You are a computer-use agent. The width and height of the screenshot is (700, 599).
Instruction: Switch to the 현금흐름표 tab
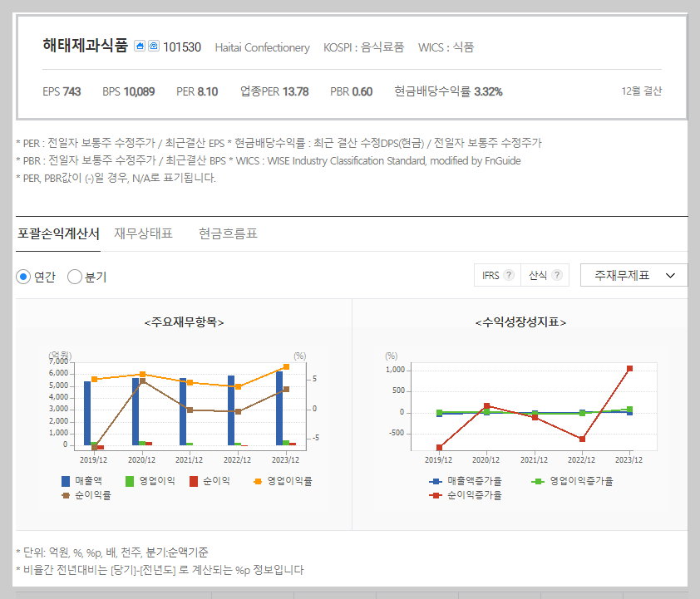[228, 233]
